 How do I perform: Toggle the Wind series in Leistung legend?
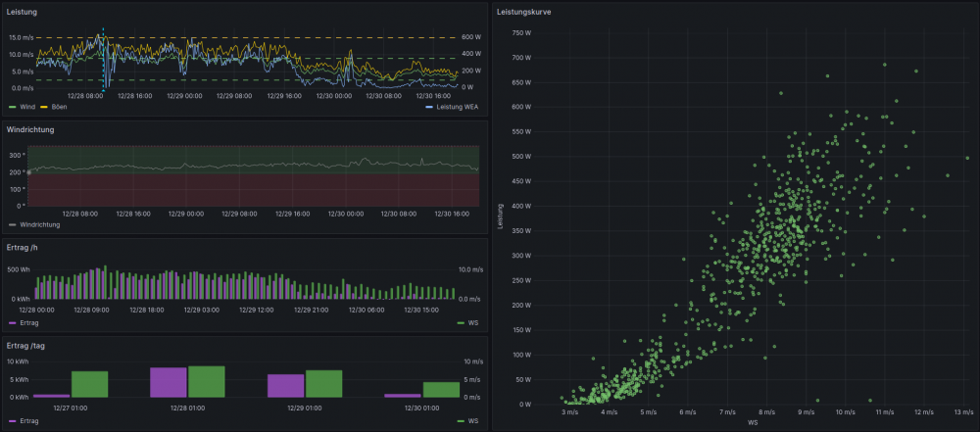click(x=25, y=106)
